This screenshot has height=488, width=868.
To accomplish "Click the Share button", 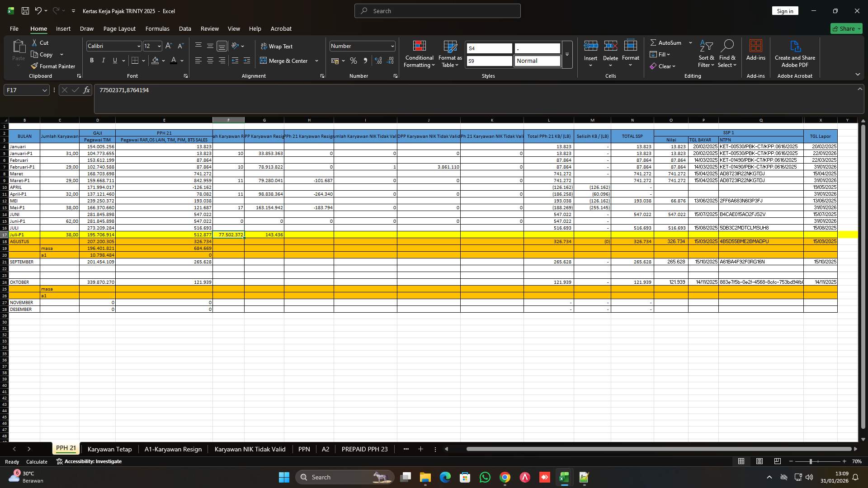I will point(846,28).
